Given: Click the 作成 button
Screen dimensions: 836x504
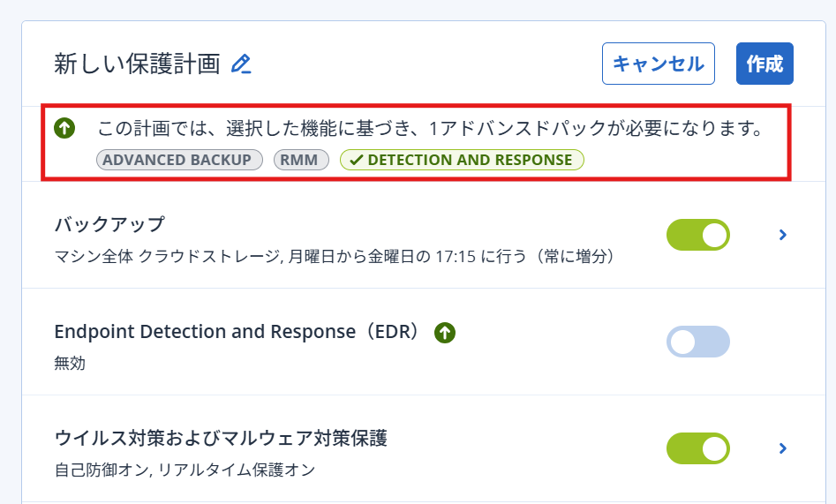Looking at the screenshot, I should point(764,64).
